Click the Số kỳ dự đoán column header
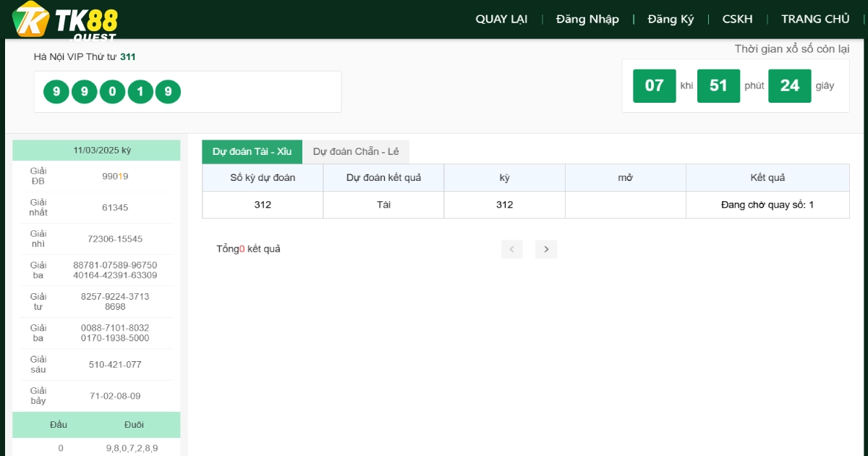Screen dimensions: 868x456 click(x=263, y=177)
